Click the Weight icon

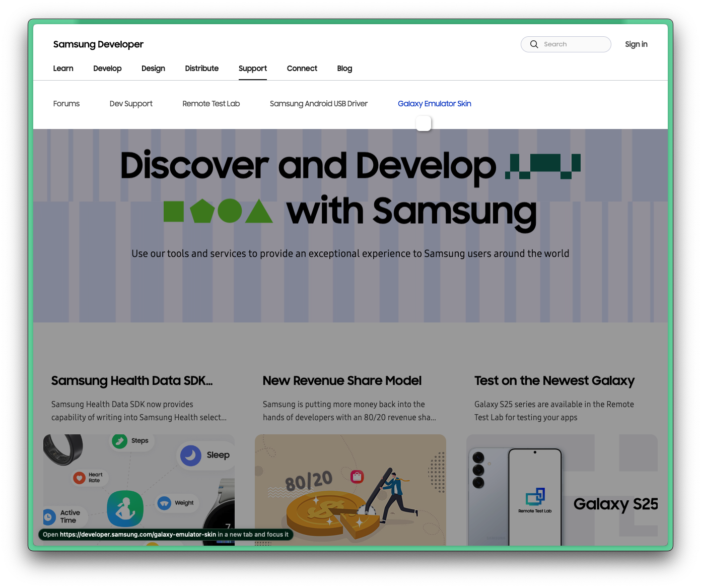pyautogui.click(x=164, y=503)
